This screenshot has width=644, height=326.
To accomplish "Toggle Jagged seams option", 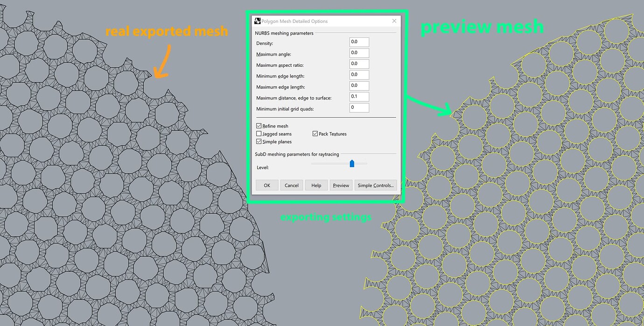I will 259,134.
